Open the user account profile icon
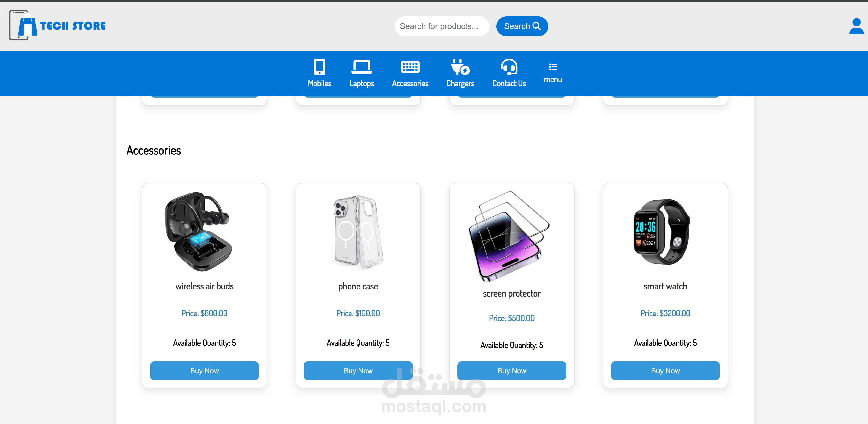The height and width of the screenshot is (424, 868). [x=856, y=26]
